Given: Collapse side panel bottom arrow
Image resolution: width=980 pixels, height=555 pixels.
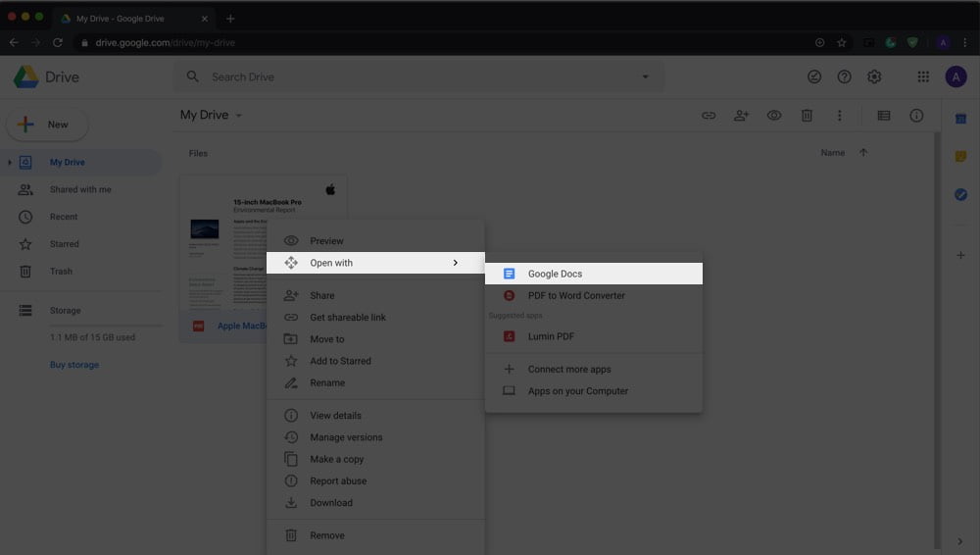Looking at the screenshot, I should click(x=960, y=541).
